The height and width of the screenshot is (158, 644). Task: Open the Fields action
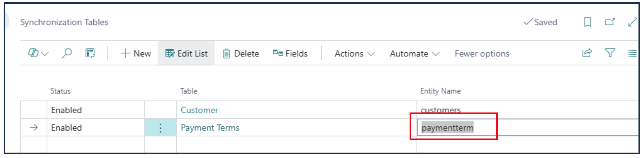290,54
